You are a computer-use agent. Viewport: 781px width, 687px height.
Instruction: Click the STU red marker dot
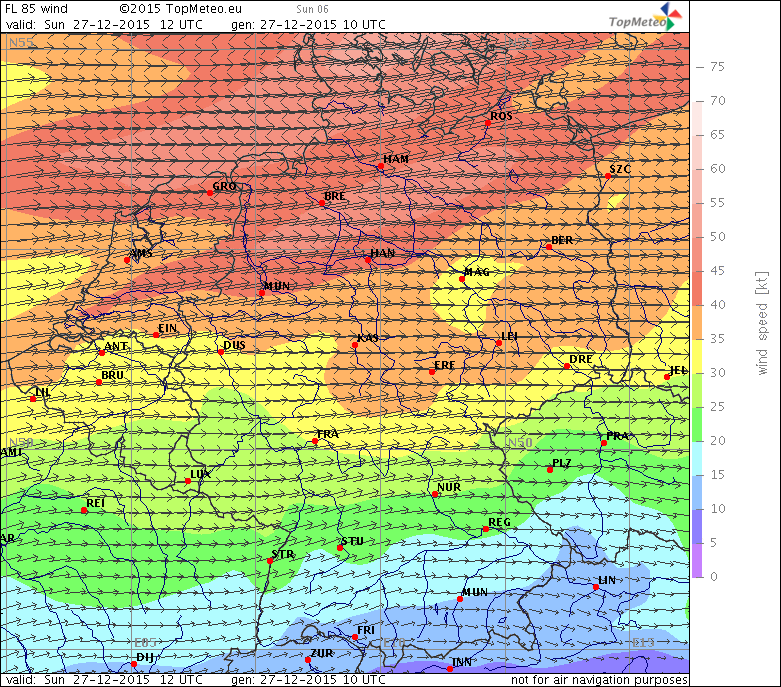click(340, 548)
